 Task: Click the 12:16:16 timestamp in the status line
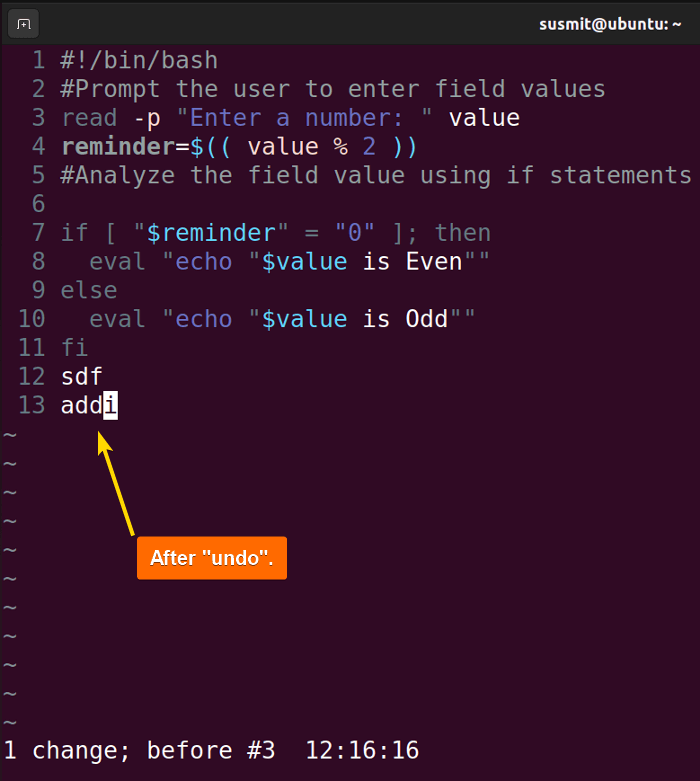362,751
